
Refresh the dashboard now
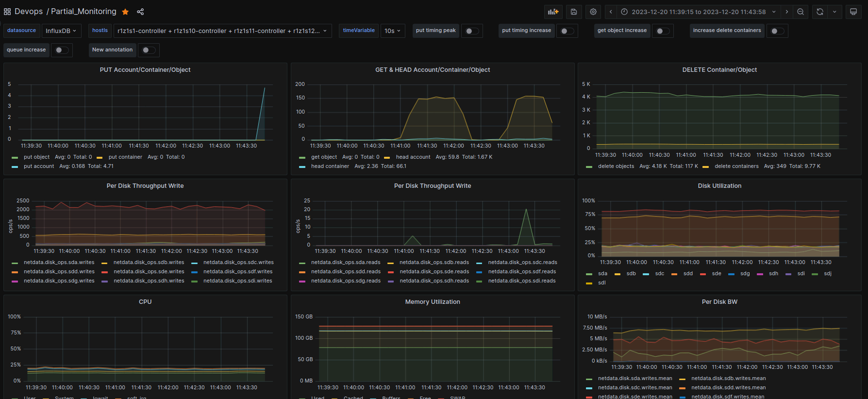point(820,12)
